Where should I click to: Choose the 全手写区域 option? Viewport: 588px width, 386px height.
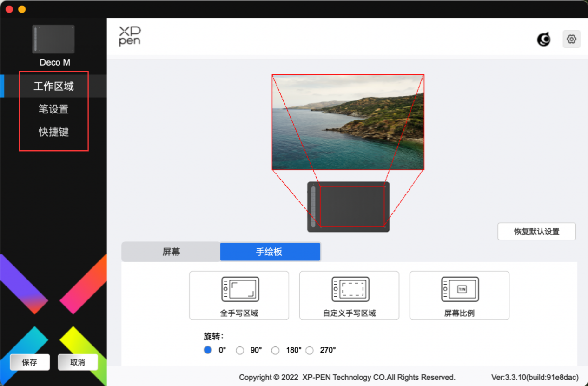click(239, 296)
